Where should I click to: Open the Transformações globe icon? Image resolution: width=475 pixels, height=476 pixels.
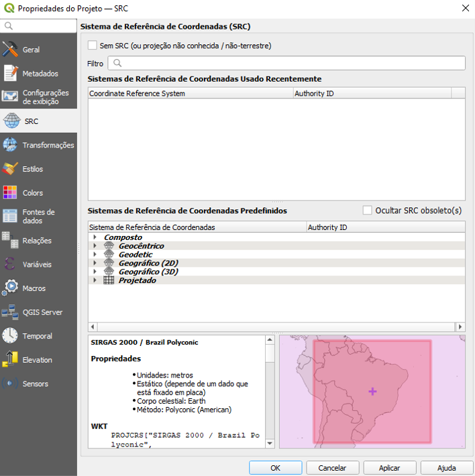point(11,145)
